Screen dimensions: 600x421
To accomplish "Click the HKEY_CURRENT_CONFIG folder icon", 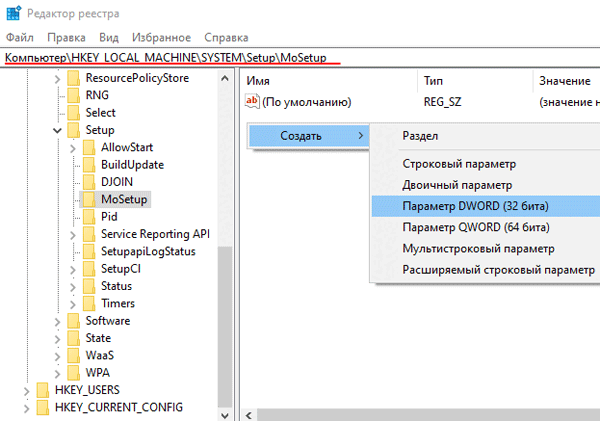I will [x=43, y=407].
